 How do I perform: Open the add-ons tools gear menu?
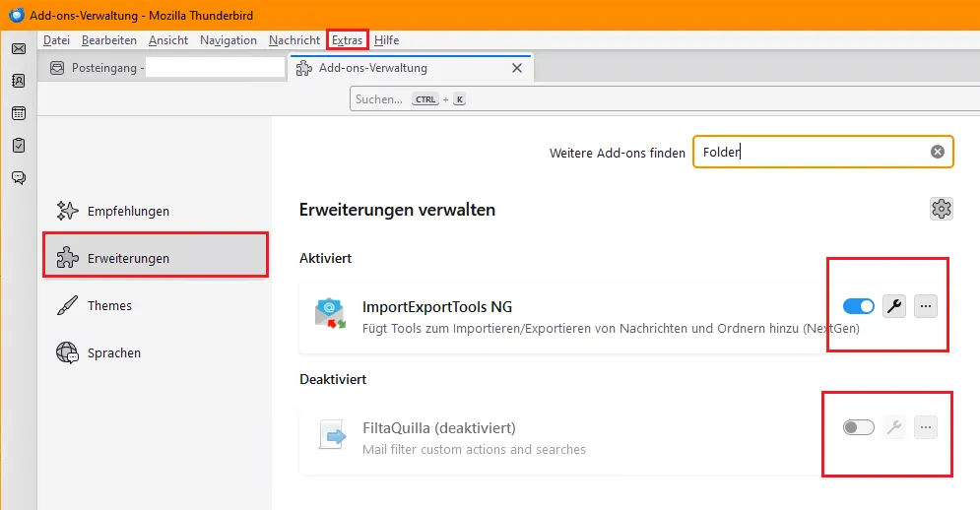click(942, 209)
